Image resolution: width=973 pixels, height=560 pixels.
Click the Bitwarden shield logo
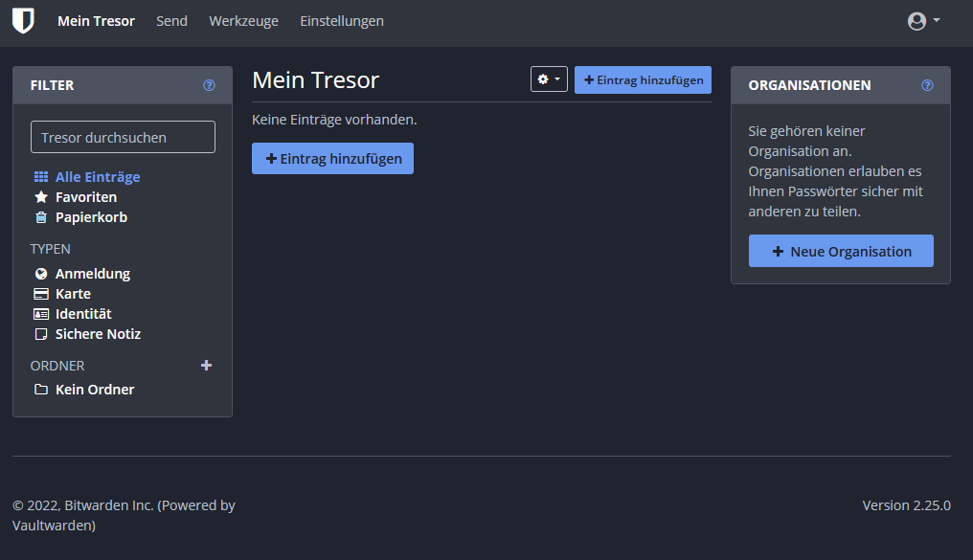[23, 21]
